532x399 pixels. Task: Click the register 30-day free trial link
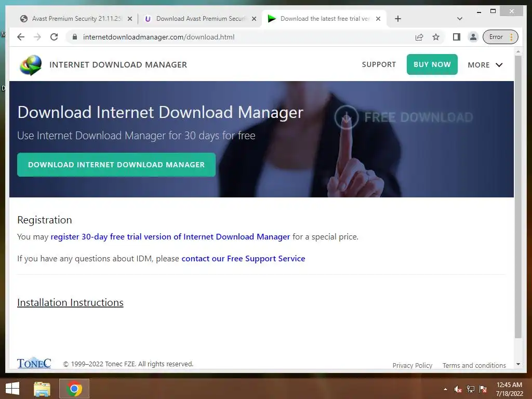(170, 236)
